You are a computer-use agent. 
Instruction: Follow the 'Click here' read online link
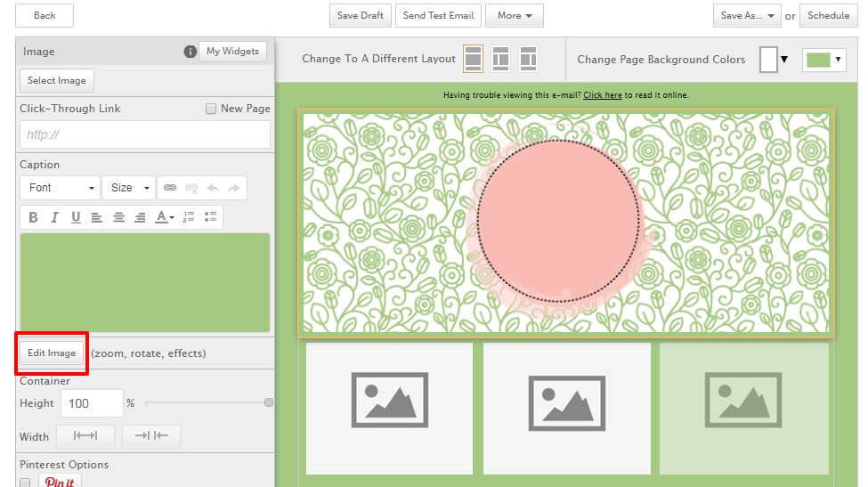coord(603,95)
